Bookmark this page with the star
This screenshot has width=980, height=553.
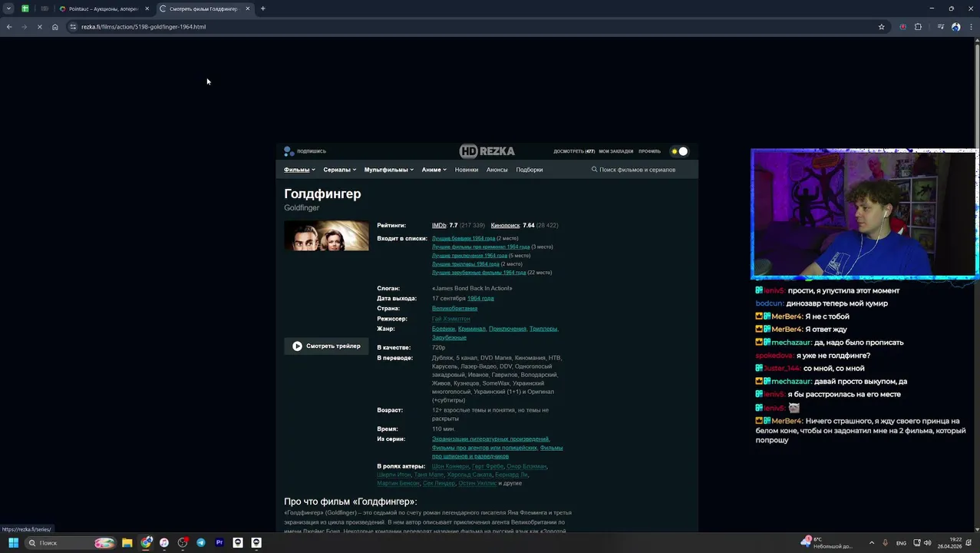881,27
